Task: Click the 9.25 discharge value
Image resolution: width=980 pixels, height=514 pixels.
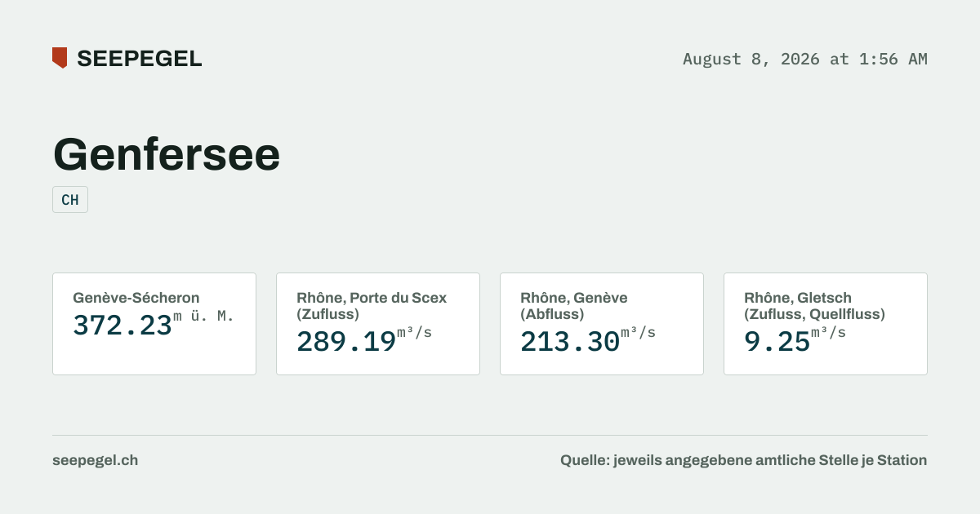Action: pos(777,341)
